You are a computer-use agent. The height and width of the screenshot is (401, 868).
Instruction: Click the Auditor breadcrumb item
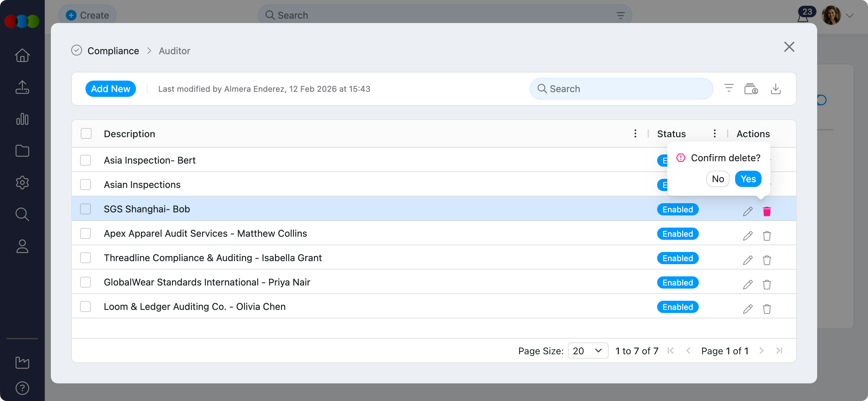point(174,51)
